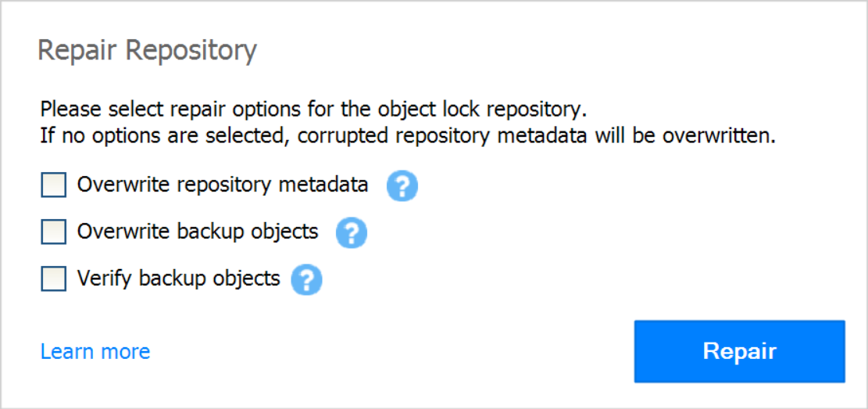This screenshot has height=409, width=868.
Task: Toggle metadata overwrite option on
Action: (54, 185)
